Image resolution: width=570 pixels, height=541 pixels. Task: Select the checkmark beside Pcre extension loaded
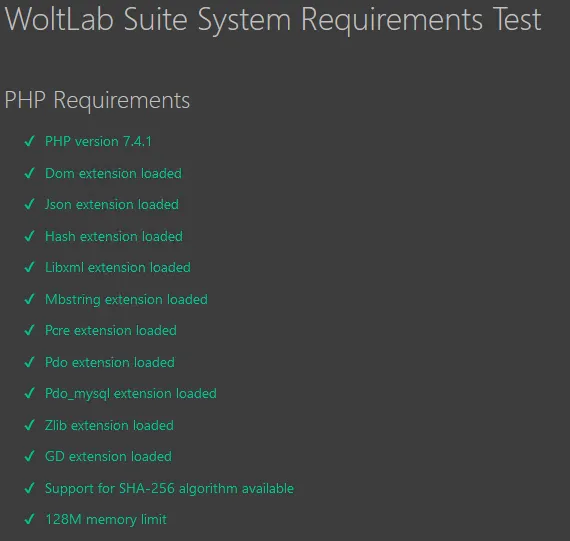click(x=29, y=330)
